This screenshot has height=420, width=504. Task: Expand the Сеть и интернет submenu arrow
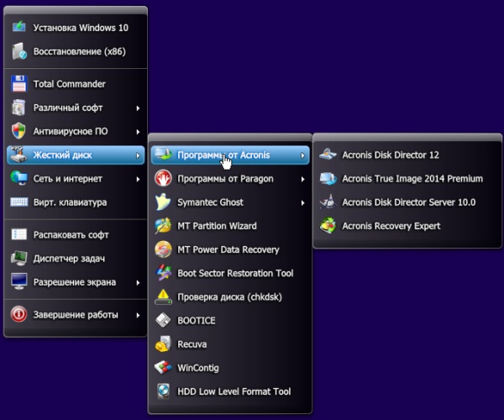click(138, 179)
